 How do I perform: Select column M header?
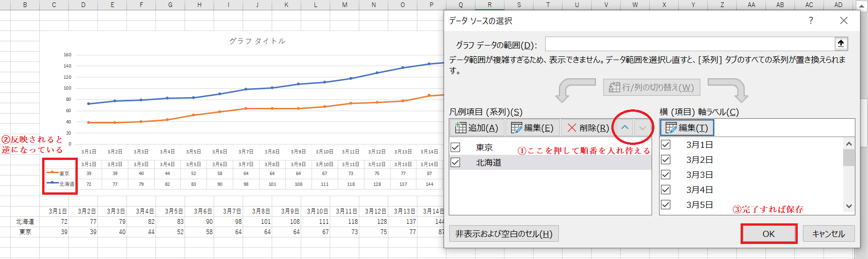point(344,5)
